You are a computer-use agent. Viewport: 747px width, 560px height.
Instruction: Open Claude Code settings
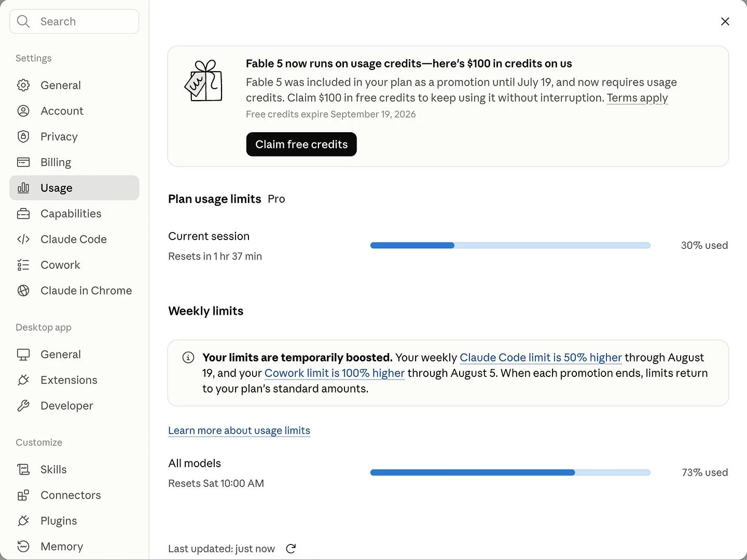74,239
